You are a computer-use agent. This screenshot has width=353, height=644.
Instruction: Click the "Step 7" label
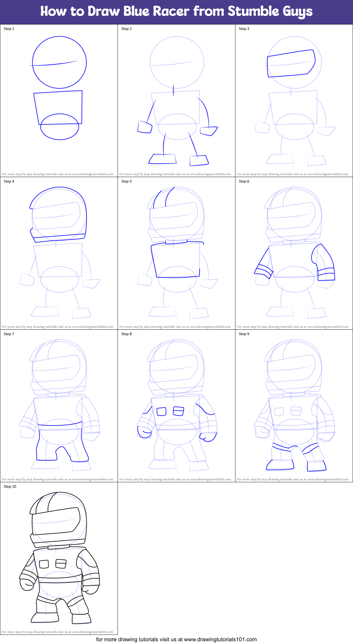(x=9, y=334)
